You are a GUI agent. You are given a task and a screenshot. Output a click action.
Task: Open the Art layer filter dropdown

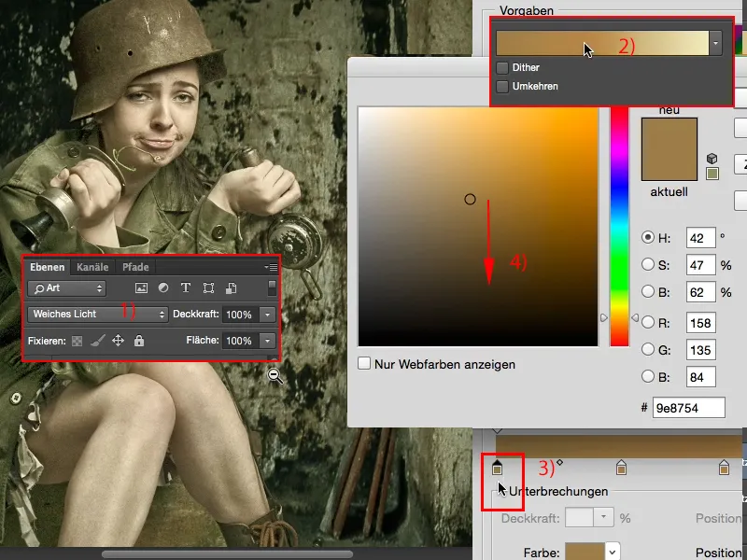coord(66,287)
